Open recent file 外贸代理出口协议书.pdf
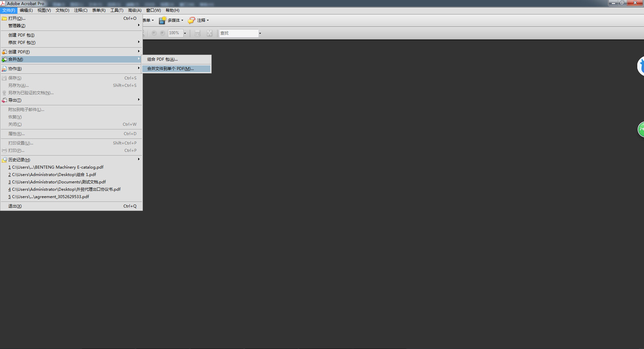644x349 pixels. click(x=71, y=189)
